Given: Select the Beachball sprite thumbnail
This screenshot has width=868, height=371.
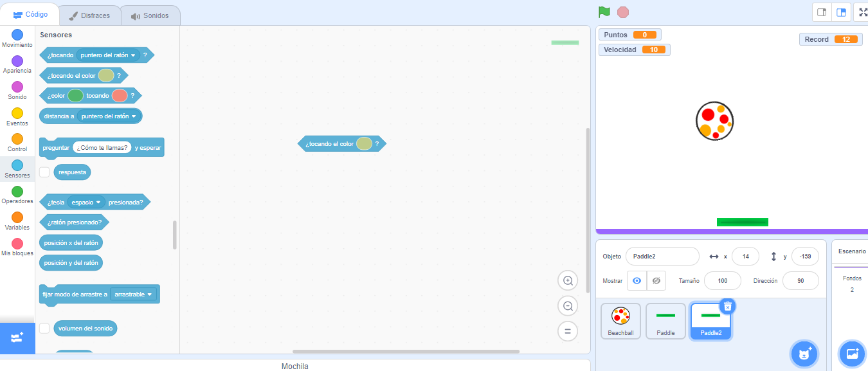Looking at the screenshot, I should (x=620, y=321).
